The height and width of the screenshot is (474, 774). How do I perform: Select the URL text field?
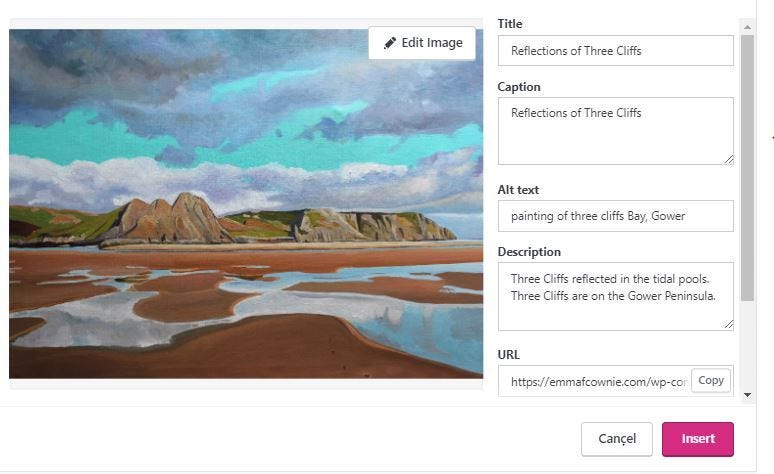point(597,381)
